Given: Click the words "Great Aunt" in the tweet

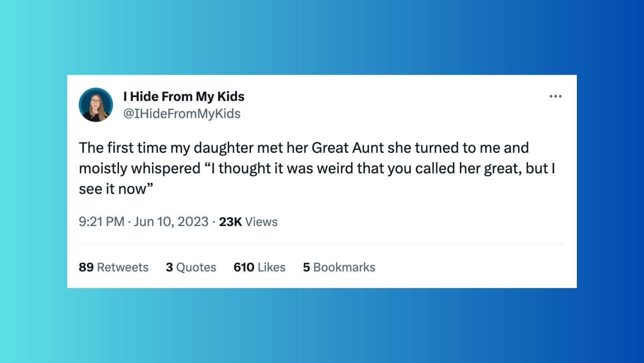Looking at the screenshot, I should pos(348,148).
